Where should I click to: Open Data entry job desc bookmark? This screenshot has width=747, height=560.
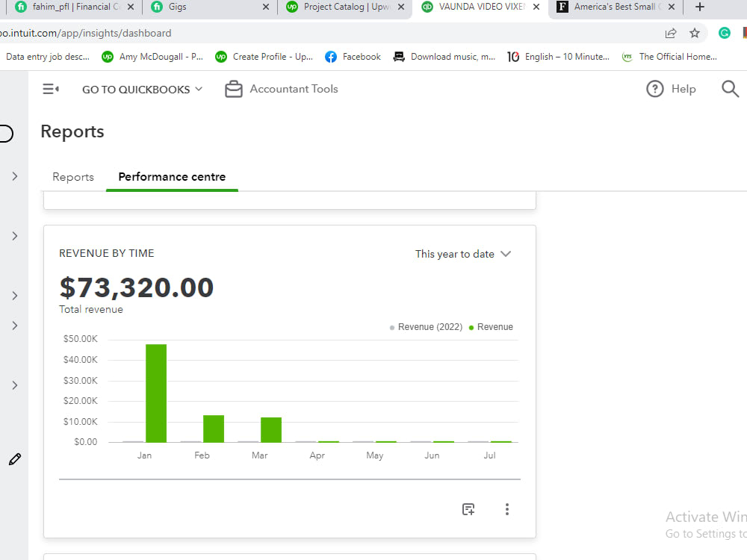pos(48,57)
